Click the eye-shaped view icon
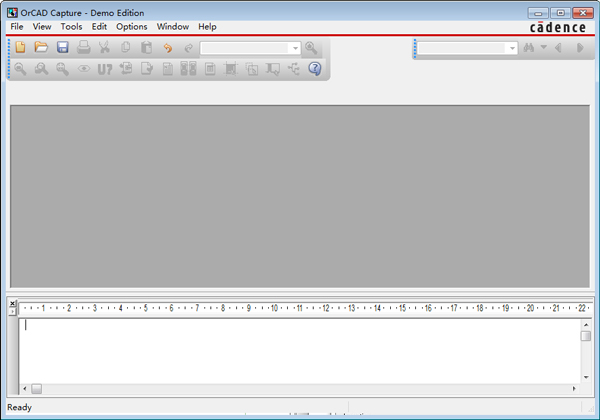600x420 pixels. pyautogui.click(x=83, y=69)
